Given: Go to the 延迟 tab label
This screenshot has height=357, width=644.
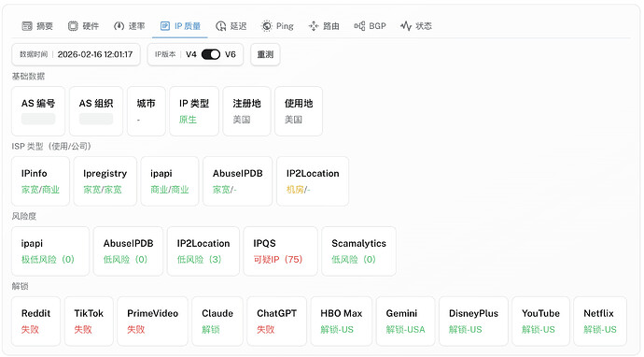Looking at the screenshot, I should 239,26.
